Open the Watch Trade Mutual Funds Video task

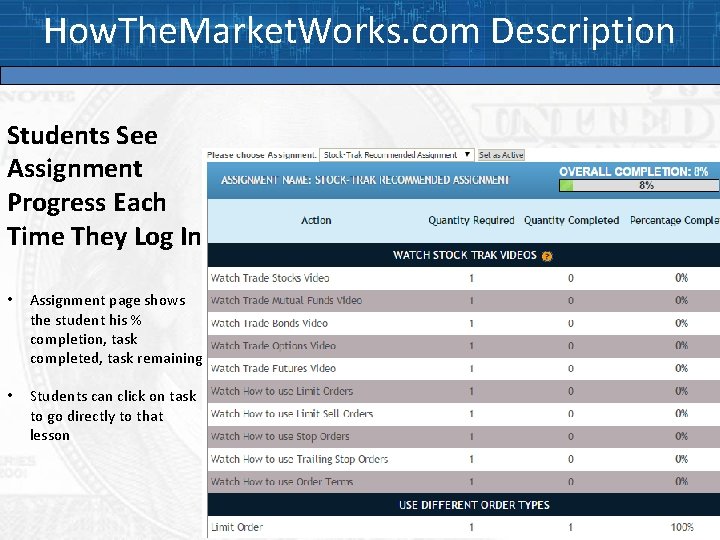pos(286,300)
